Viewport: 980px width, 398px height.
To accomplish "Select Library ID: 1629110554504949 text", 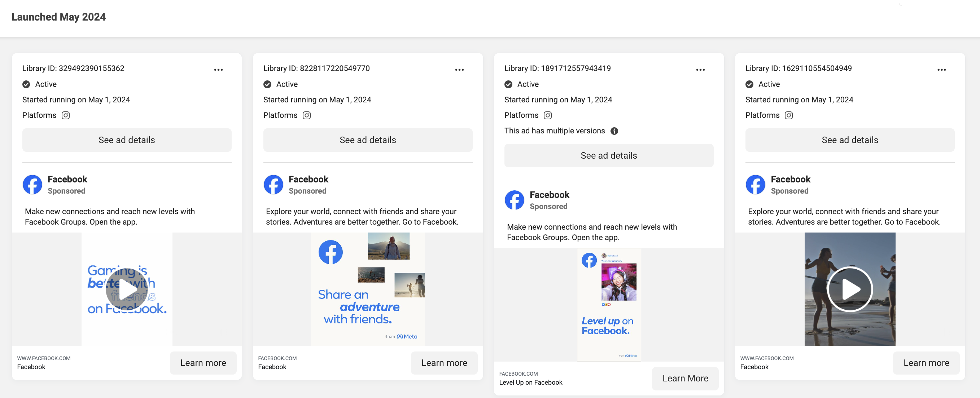I will point(798,68).
